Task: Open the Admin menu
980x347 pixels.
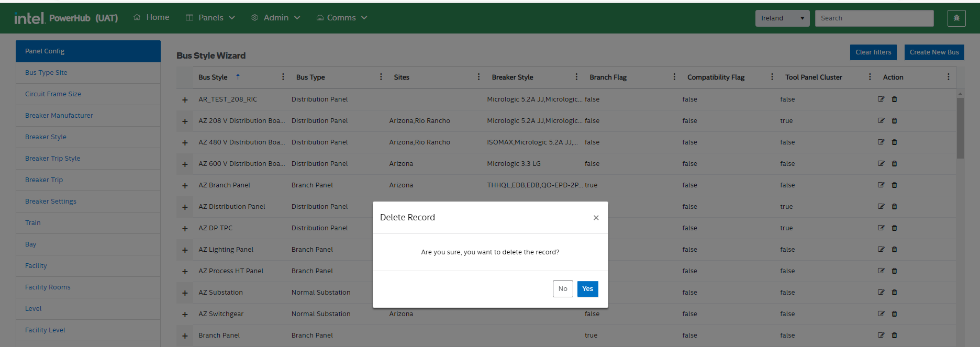Action: pyautogui.click(x=276, y=18)
